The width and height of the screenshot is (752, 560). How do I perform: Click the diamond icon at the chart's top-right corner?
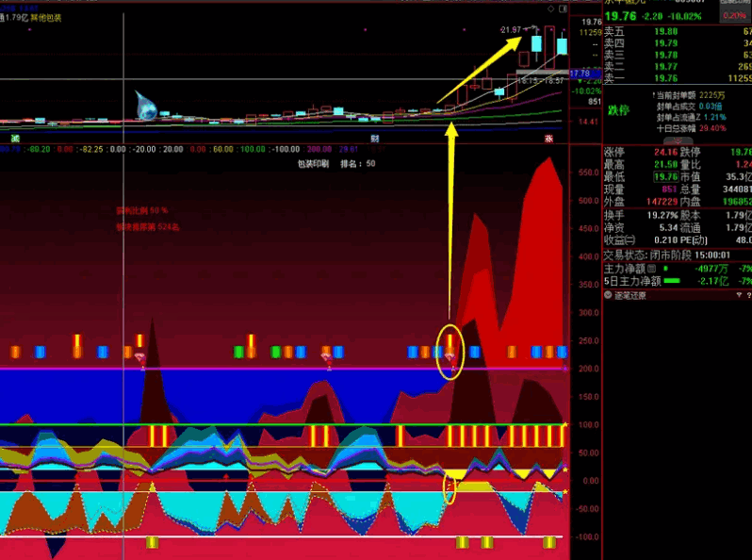point(551,8)
